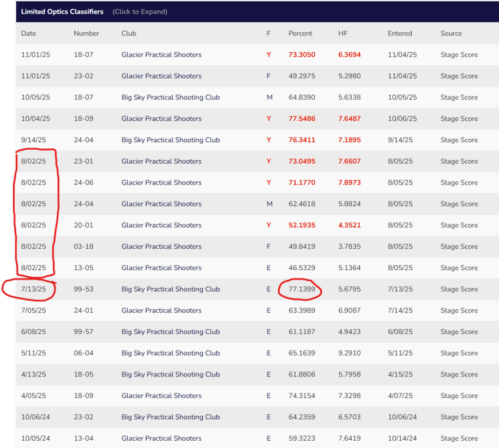Click the 9.2910 hit factor value
Screen dimensions: 499x448
[x=349, y=353]
